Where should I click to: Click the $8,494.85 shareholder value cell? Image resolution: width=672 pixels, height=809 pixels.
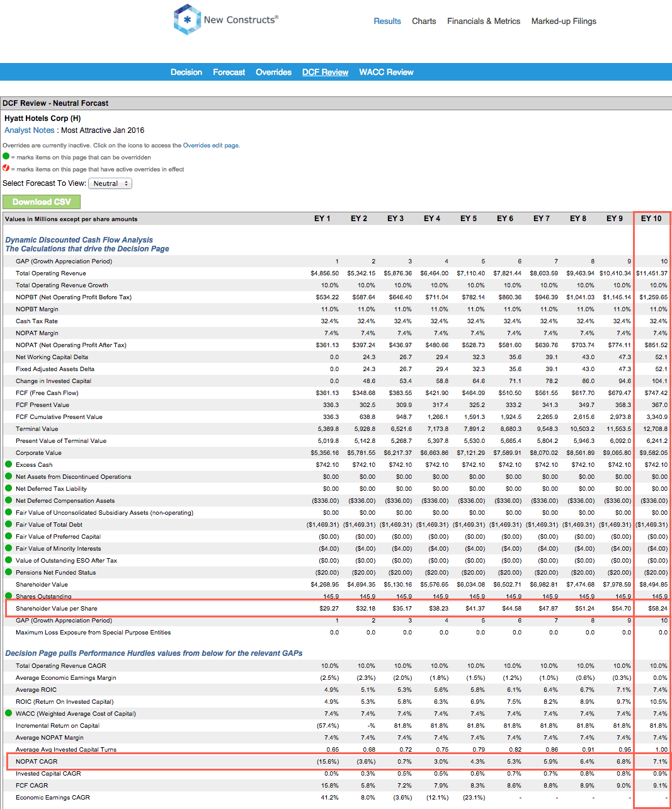tap(654, 584)
